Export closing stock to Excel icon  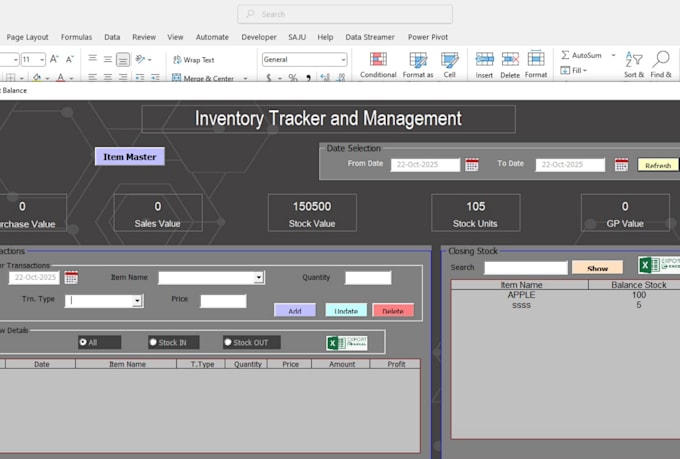pos(660,264)
